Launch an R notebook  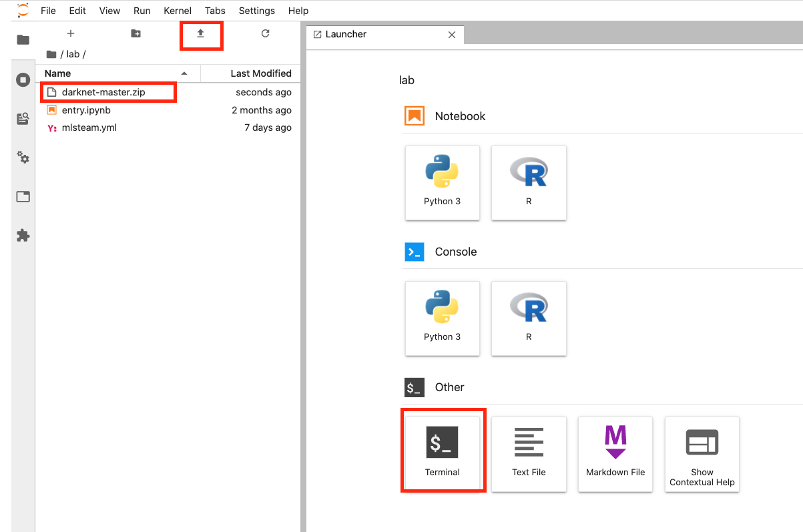(x=529, y=183)
